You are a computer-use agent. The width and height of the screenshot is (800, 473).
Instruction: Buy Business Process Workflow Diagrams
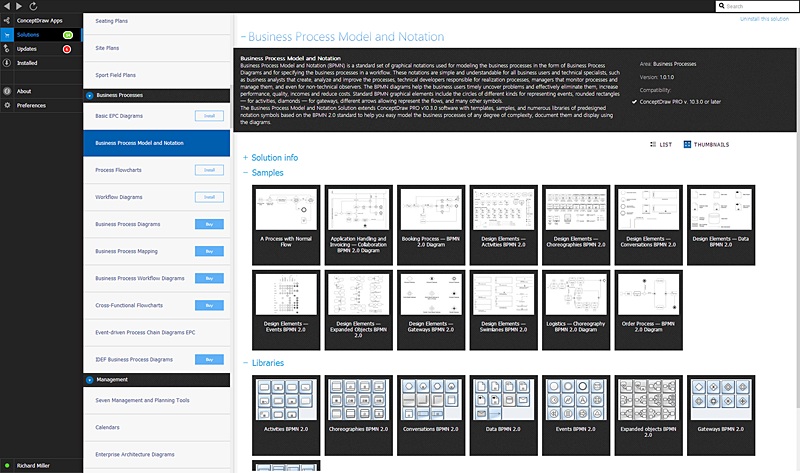209,278
